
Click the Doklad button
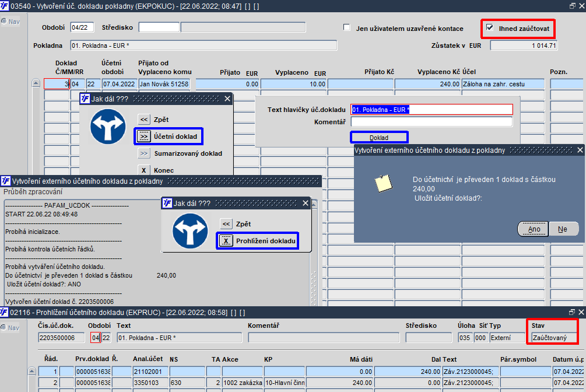coord(379,137)
